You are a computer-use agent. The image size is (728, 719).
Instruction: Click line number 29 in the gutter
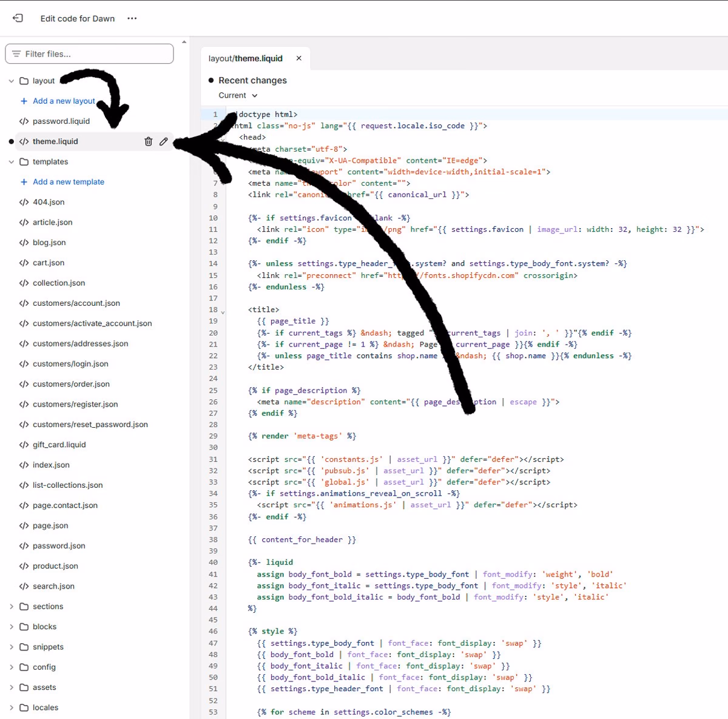coord(213,436)
